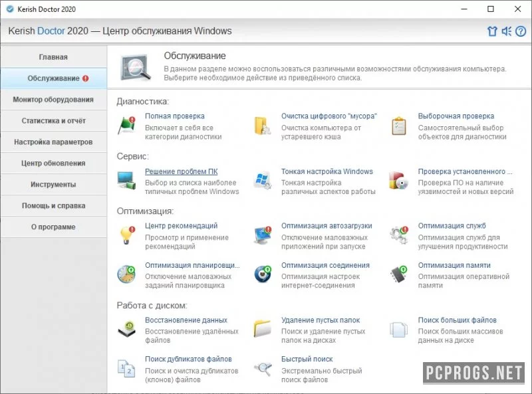
Task: Click the Оптимизация планировщика clock icon
Action: coord(126,274)
